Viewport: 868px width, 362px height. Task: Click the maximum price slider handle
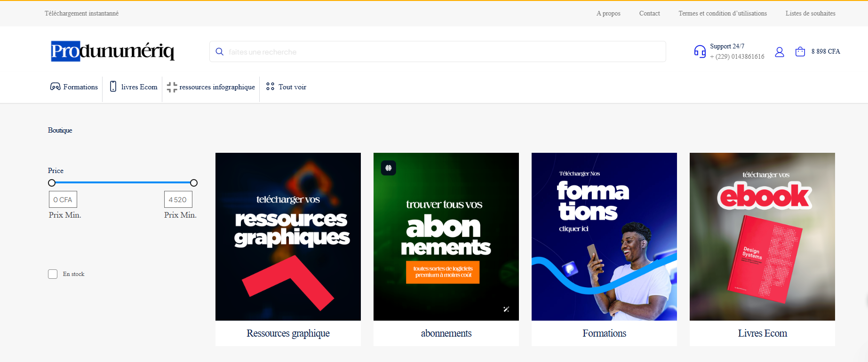(194, 183)
